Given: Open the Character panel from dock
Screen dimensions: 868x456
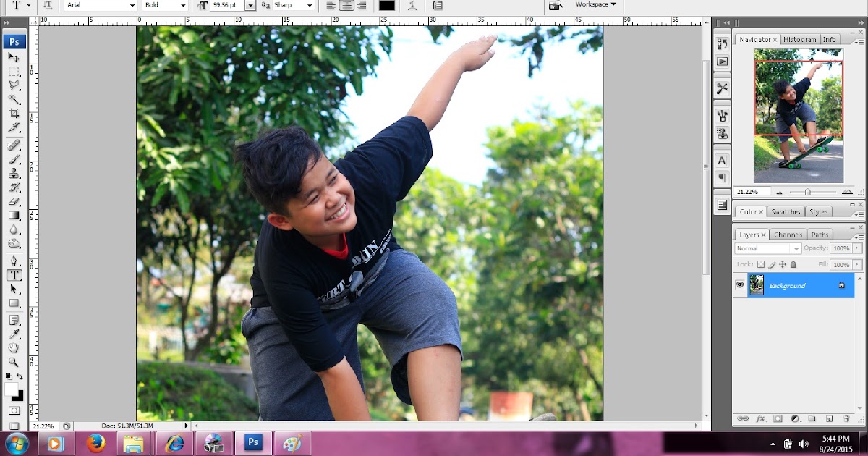Looking at the screenshot, I should 722,161.
